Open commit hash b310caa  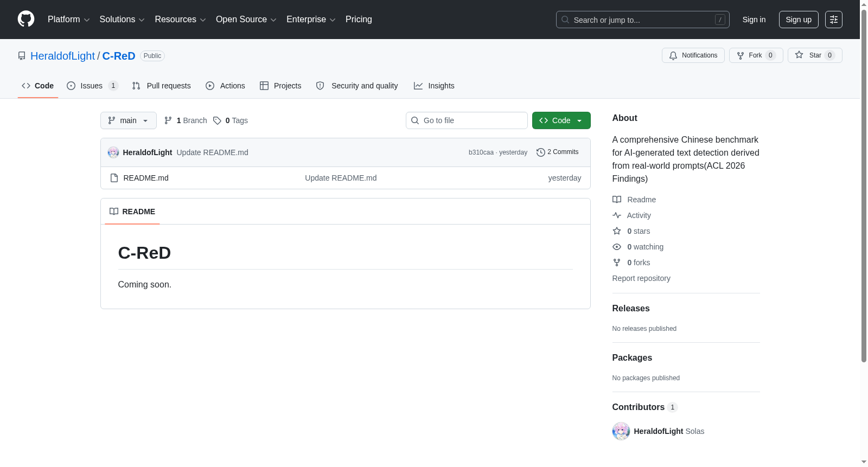pyautogui.click(x=481, y=152)
